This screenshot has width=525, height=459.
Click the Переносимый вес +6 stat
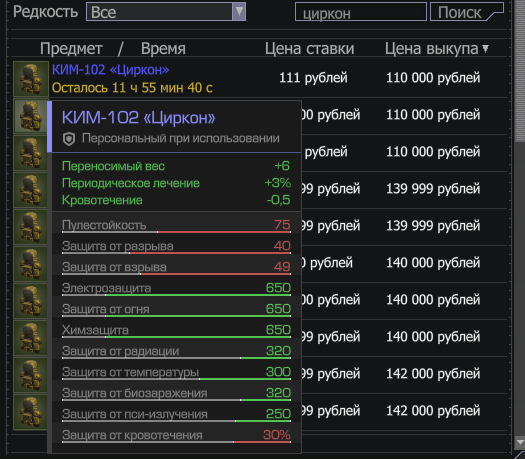176,166
